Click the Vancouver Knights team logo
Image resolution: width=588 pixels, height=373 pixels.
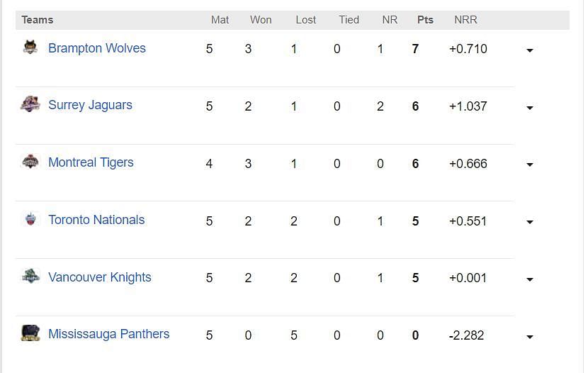coord(30,276)
